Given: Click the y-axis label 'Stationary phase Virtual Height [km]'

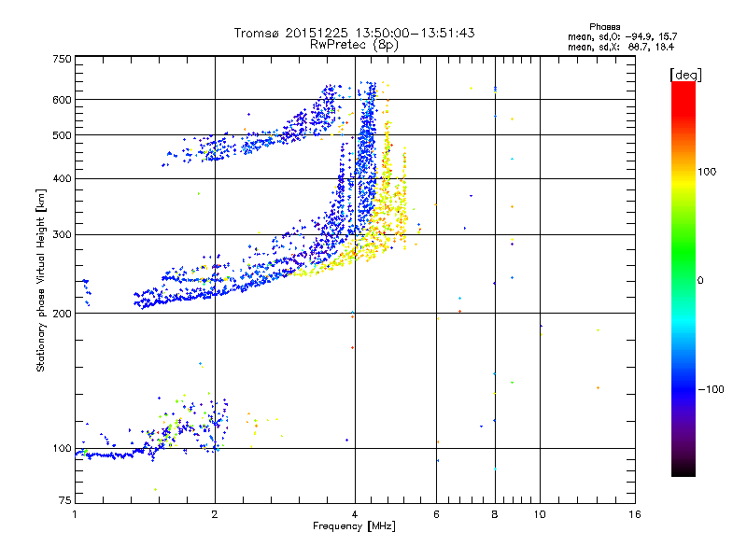Looking at the screenshot, I should tap(40, 280).
